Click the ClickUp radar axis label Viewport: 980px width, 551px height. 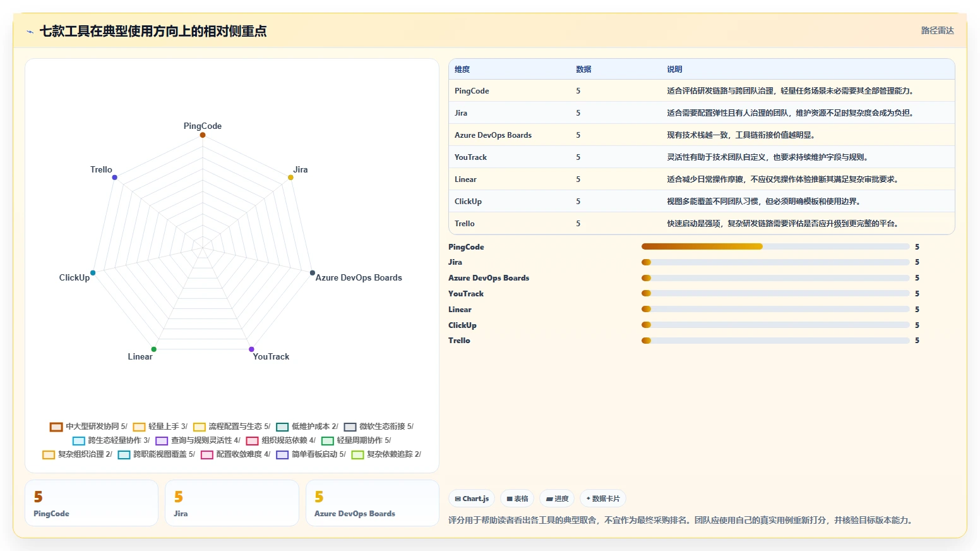tap(75, 277)
